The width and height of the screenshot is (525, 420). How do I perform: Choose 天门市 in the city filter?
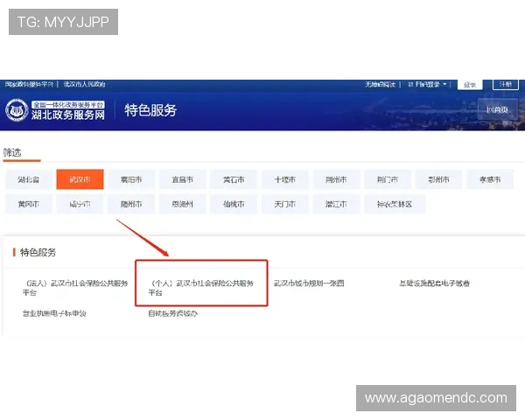[285, 204]
